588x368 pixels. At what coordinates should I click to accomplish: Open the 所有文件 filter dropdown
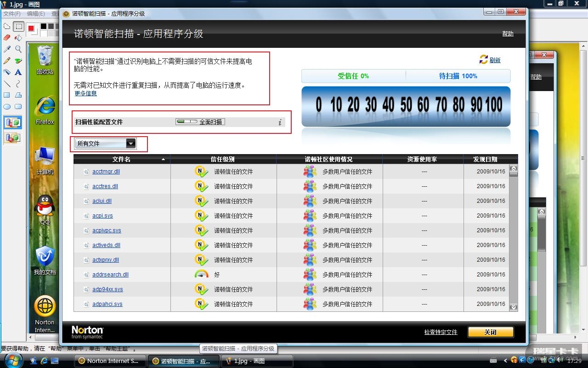coord(106,144)
